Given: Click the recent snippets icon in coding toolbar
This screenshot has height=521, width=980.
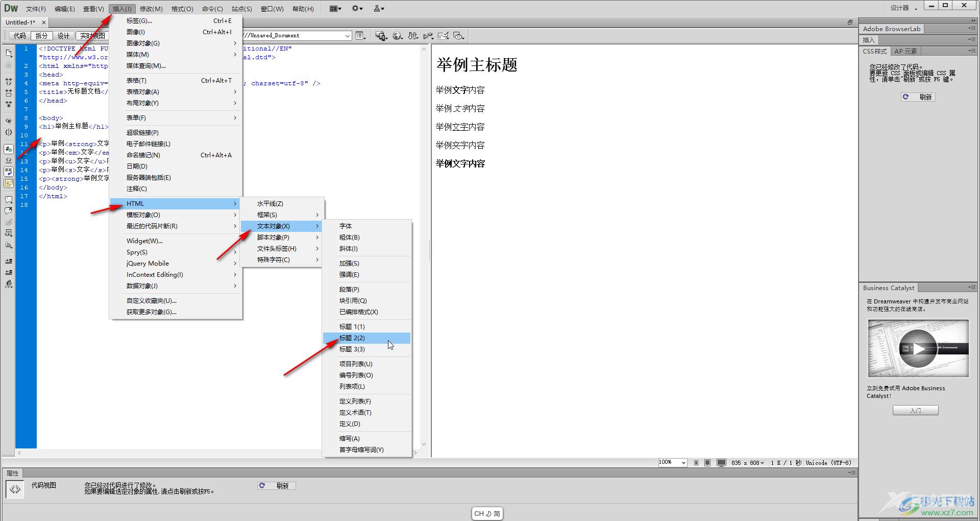Looking at the screenshot, I should tap(9, 233).
